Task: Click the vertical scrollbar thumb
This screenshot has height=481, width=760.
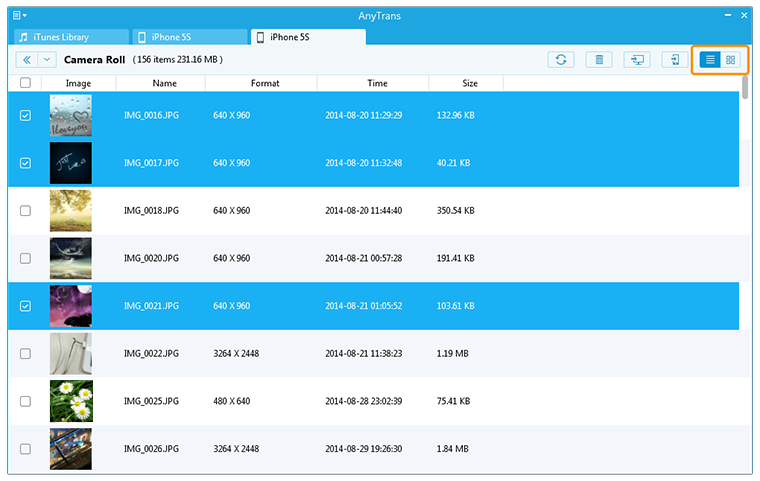Action: [745, 88]
